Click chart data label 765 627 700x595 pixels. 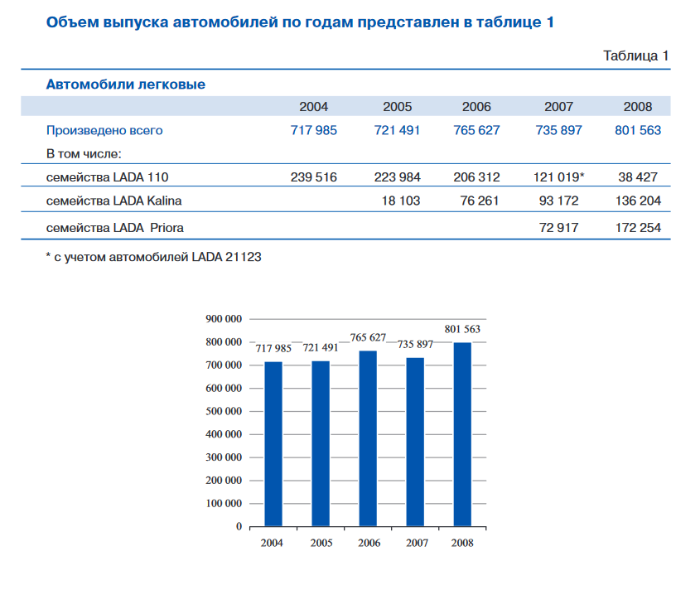click(368, 338)
